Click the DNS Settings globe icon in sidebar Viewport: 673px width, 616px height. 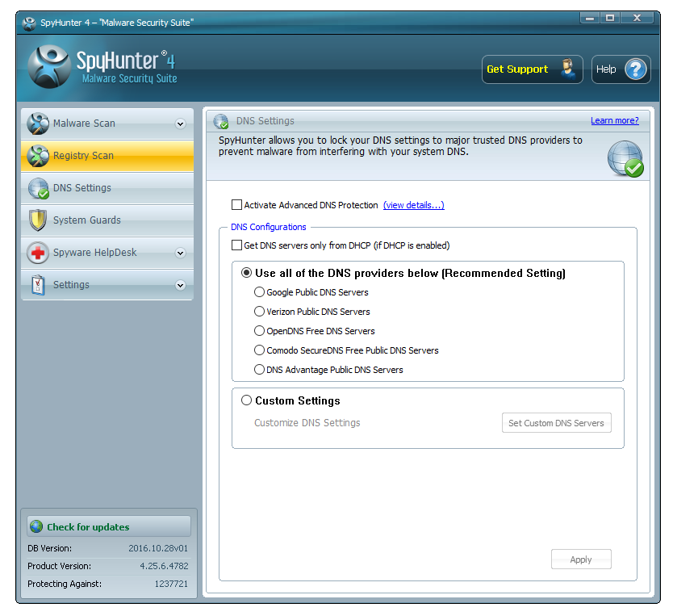[39, 188]
